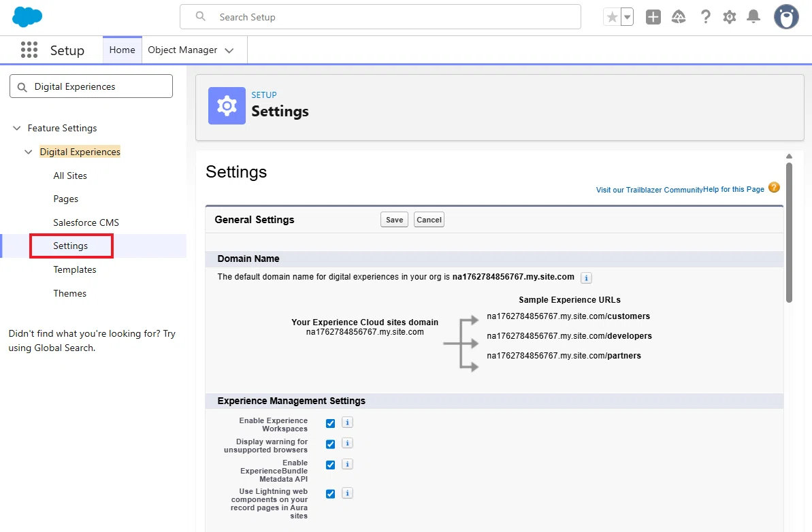Image resolution: width=812 pixels, height=532 pixels.
Task: Visit our Trailblazer Community link
Action: [649, 190]
